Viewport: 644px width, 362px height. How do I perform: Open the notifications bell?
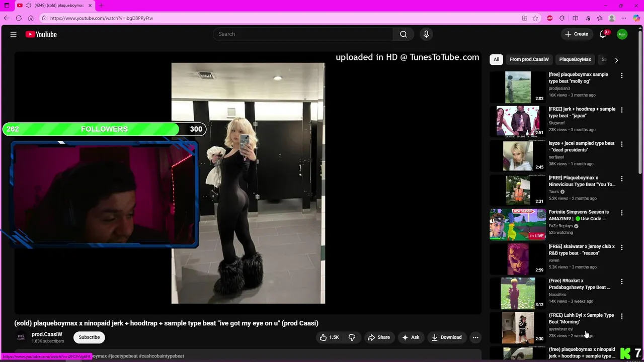click(x=603, y=34)
